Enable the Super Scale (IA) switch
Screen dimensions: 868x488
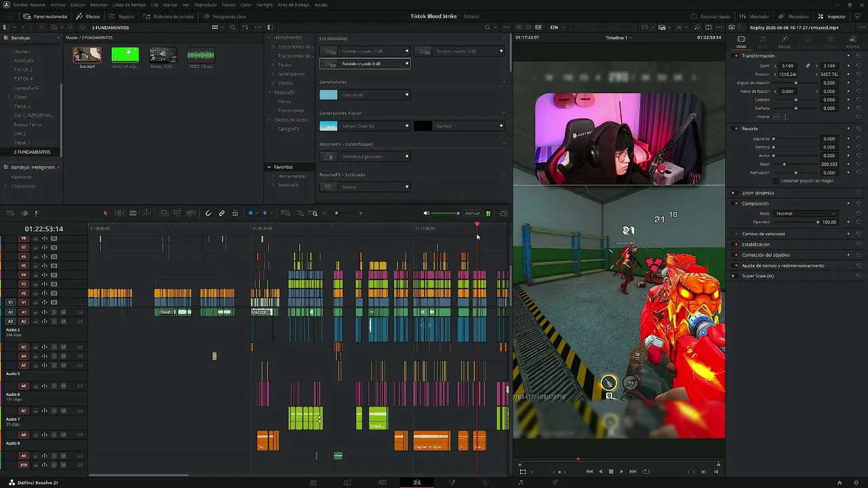734,276
